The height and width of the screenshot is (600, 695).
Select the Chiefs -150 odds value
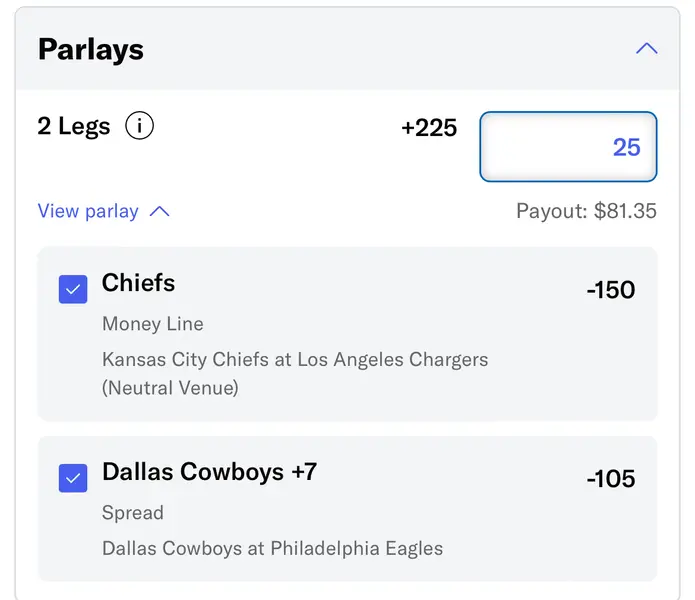tap(610, 290)
